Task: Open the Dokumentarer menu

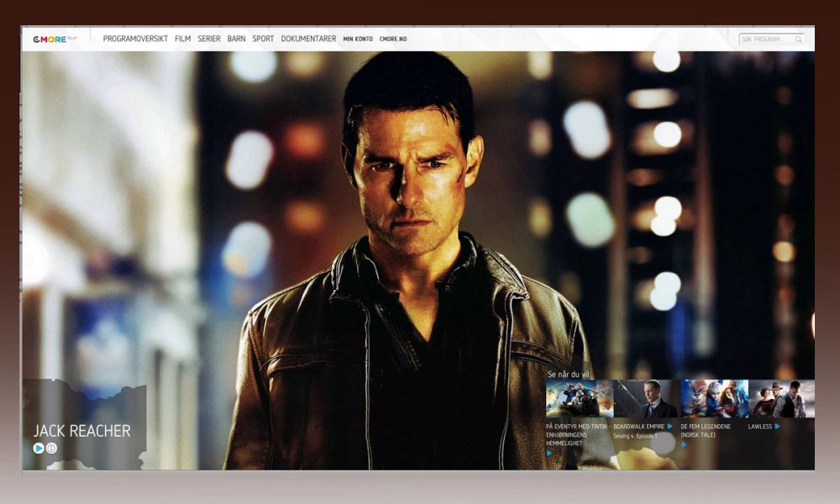Action: tap(308, 39)
